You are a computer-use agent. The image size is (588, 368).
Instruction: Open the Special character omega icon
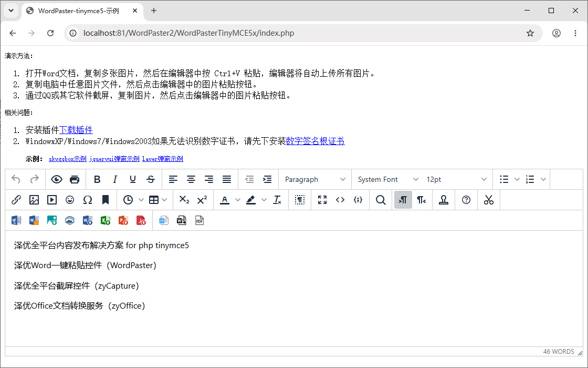point(87,200)
